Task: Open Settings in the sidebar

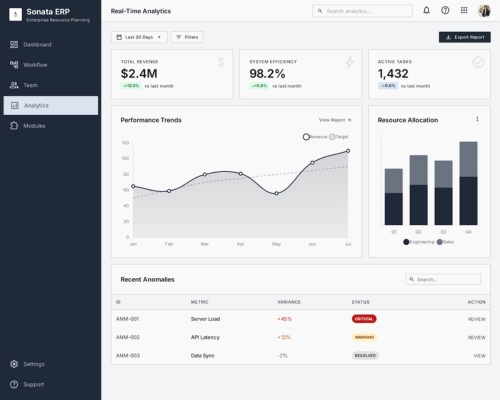Action: [x=51, y=364]
